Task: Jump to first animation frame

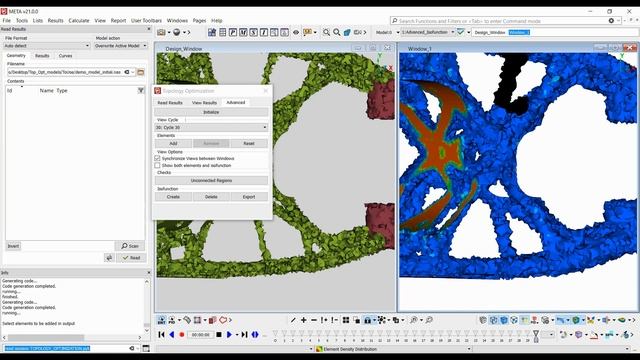Action: (162, 335)
